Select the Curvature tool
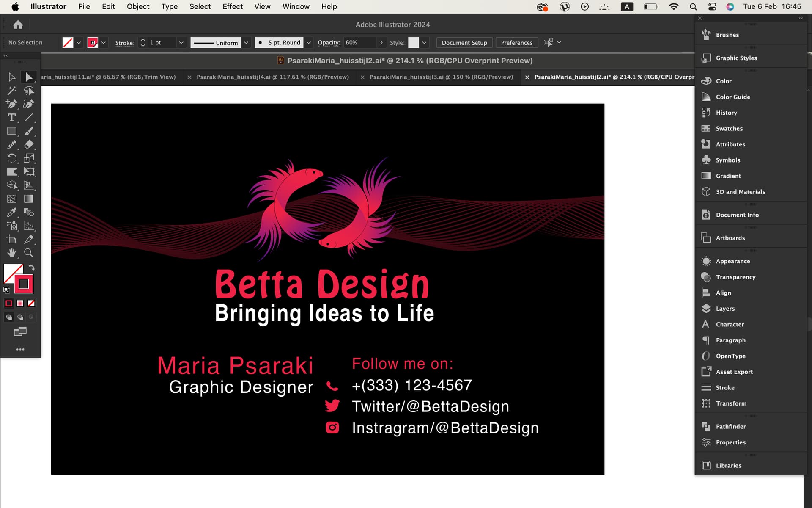812x508 pixels. pos(29,104)
